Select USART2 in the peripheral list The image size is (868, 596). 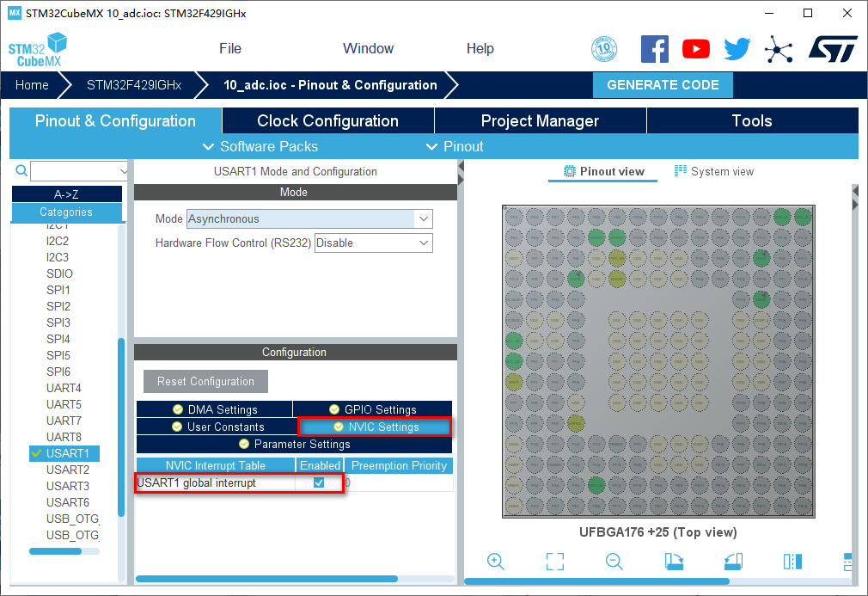[68, 470]
